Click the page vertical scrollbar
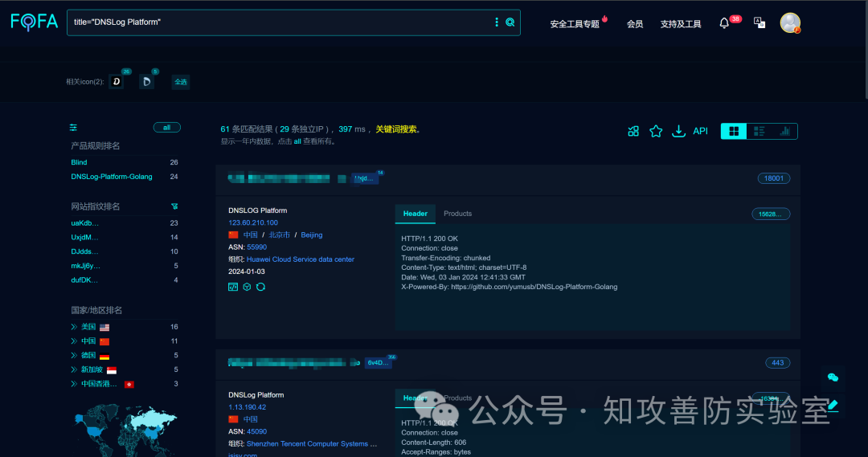The image size is (868, 457). (x=866, y=50)
